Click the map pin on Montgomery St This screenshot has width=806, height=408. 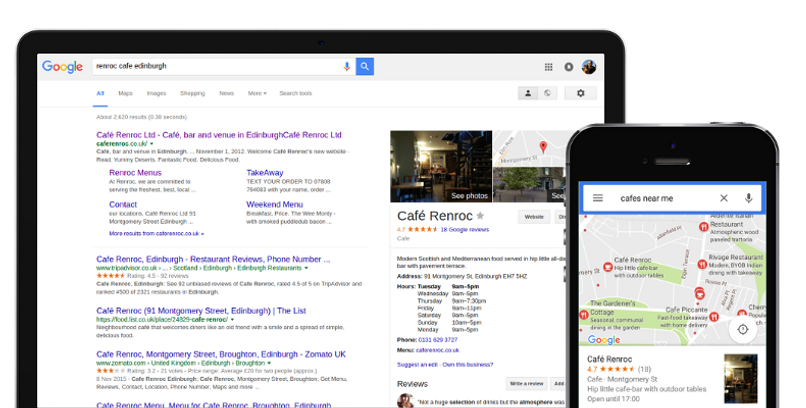pyautogui.click(x=543, y=147)
